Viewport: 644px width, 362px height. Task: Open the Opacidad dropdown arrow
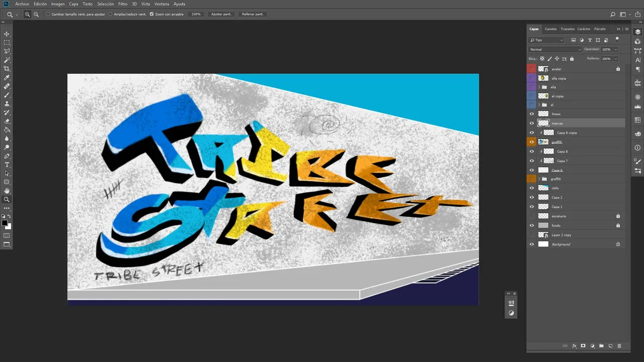tap(615, 49)
